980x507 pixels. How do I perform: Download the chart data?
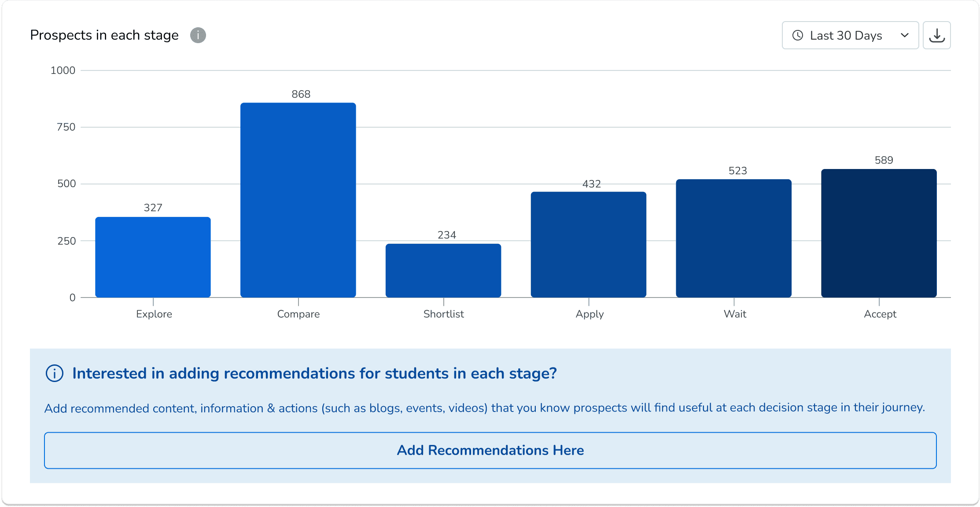[x=937, y=35]
